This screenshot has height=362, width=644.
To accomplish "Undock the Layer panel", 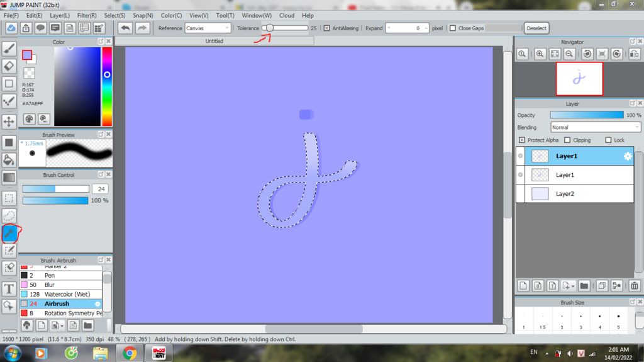I will pos(633,103).
